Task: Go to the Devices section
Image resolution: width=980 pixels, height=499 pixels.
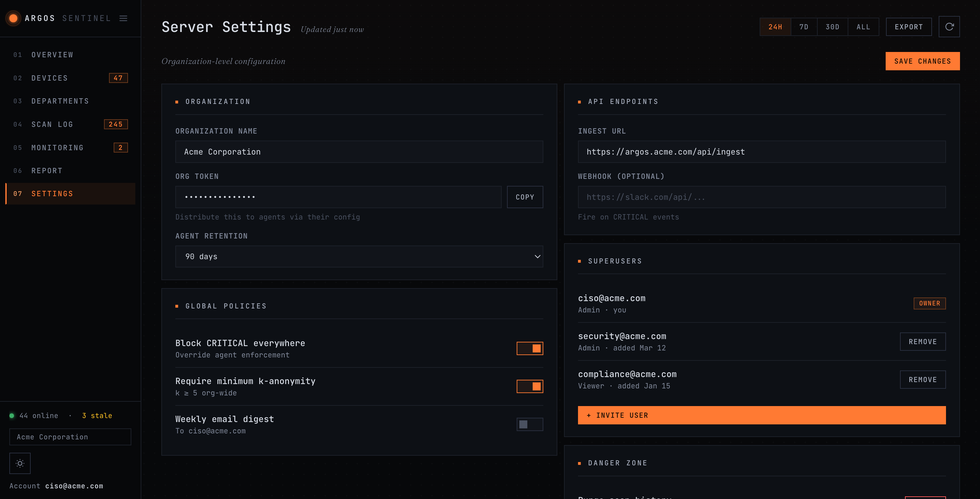Action: (x=70, y=78)
